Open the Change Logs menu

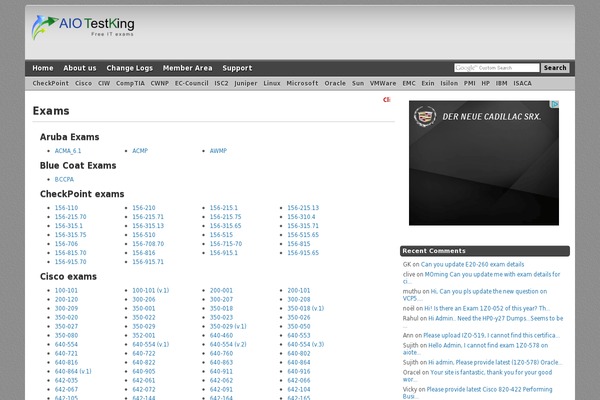click(130, 68)
